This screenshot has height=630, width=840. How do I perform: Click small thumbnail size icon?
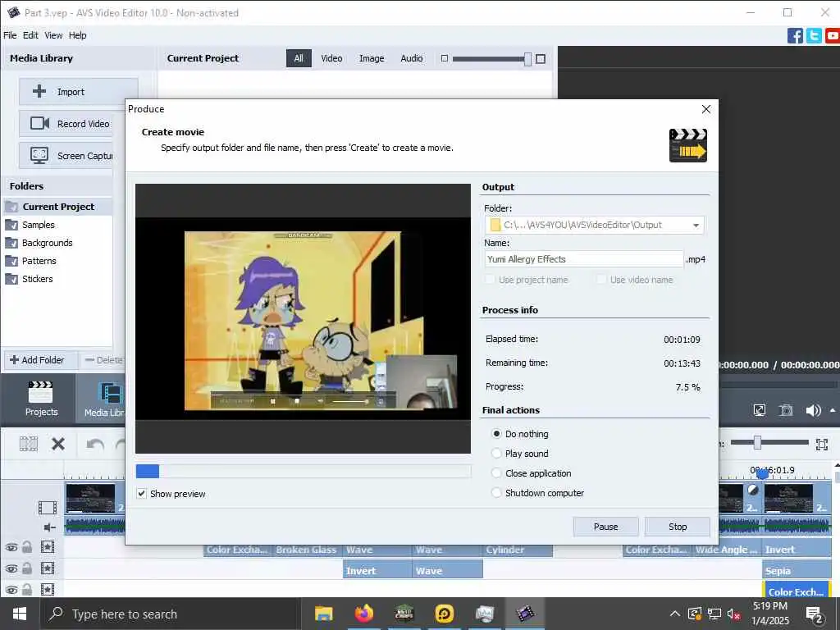click(444, 58)
